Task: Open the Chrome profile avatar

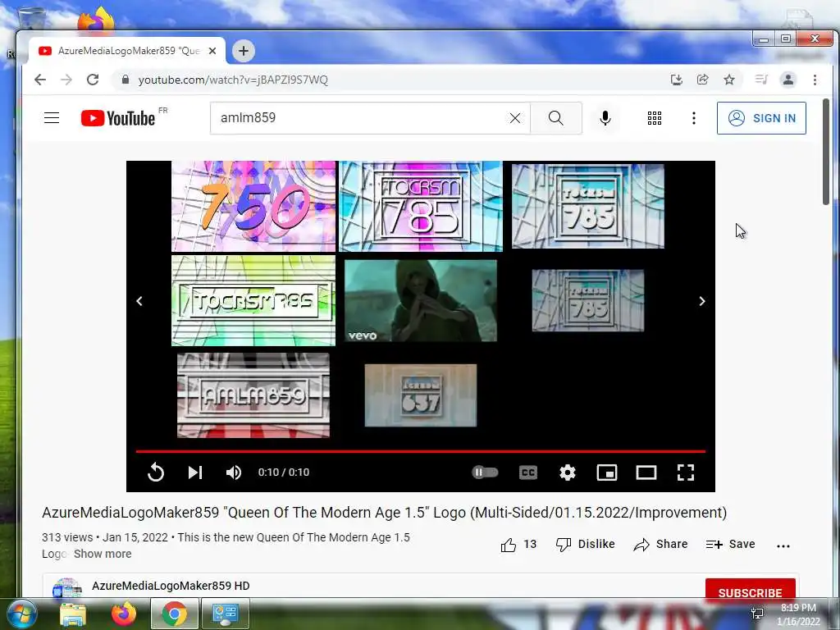Action: [788, 80]
